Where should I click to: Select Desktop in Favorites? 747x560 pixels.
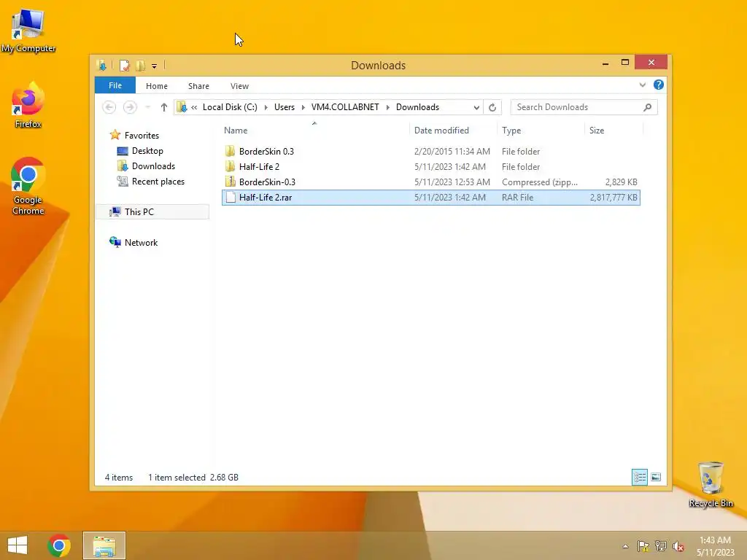pyautogui.click(x=147, y=151)
